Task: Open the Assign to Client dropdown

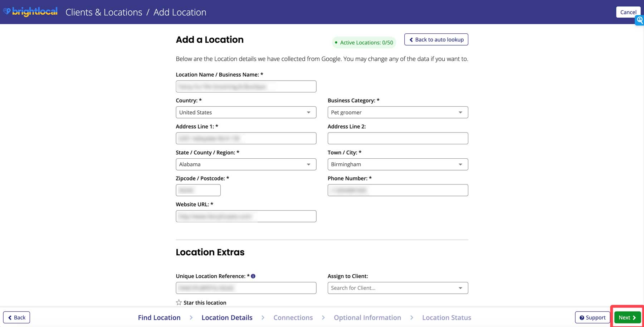Action: click(x=460, y=288)
